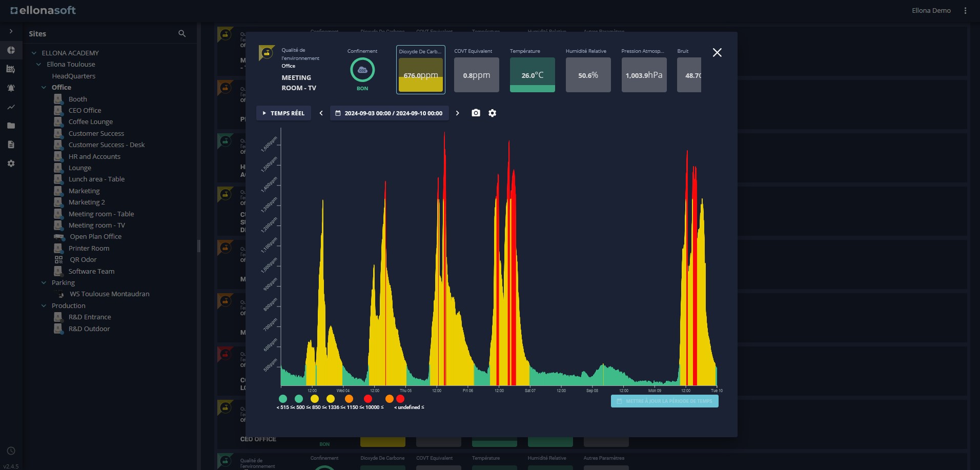Select Open Plan Office tree item
The height and width of the screenshot is (470, 980).
pos(95,236)
